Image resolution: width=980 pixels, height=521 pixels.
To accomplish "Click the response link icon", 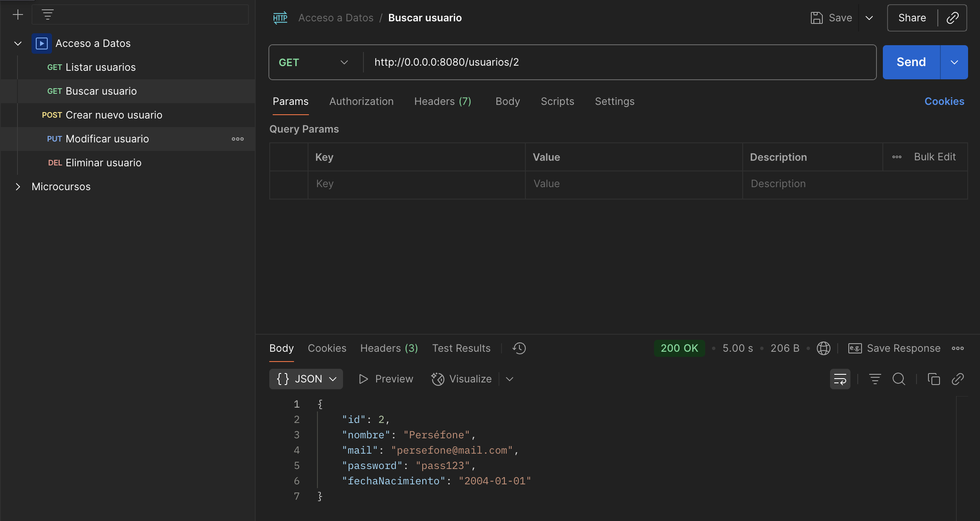I will 958,379.
